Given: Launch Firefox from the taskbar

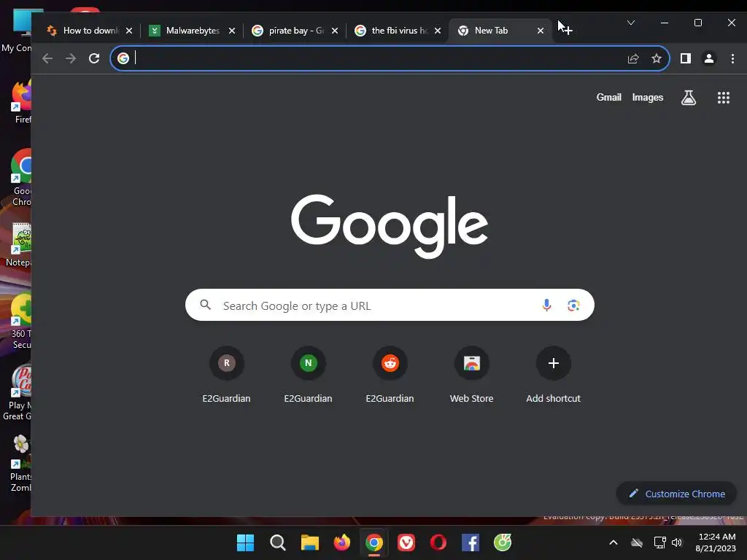Looking at the screenshot, I should 341,542.
